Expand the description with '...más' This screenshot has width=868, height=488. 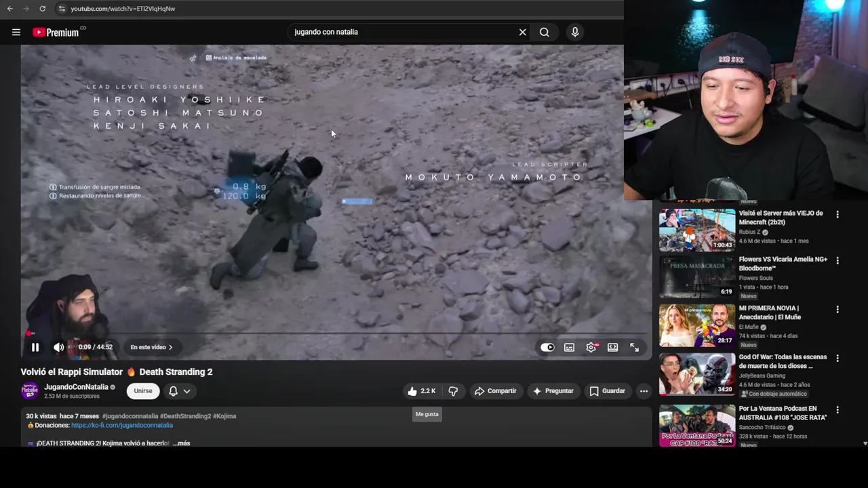tap(182, 443)
